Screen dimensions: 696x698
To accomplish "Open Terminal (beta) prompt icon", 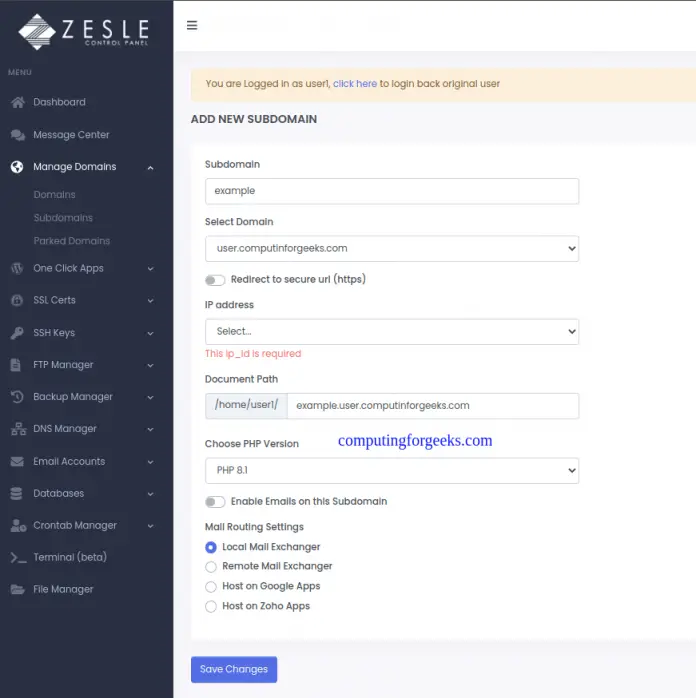I will (18, 557).
